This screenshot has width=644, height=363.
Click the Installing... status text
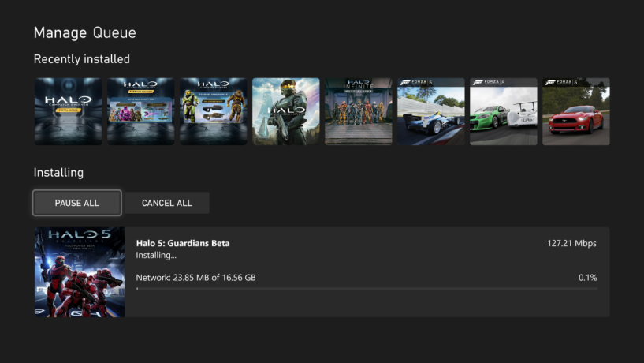point(156,256)
